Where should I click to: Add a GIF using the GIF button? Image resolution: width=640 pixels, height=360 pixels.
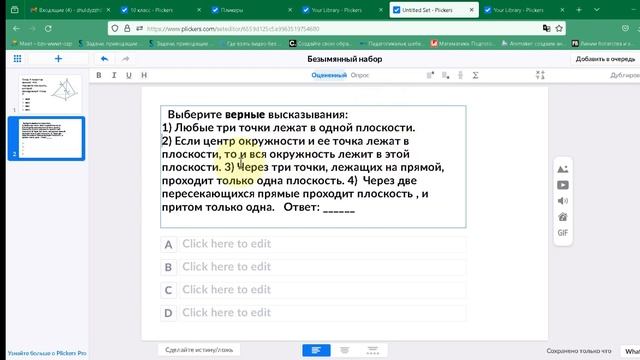pos(562,233)
